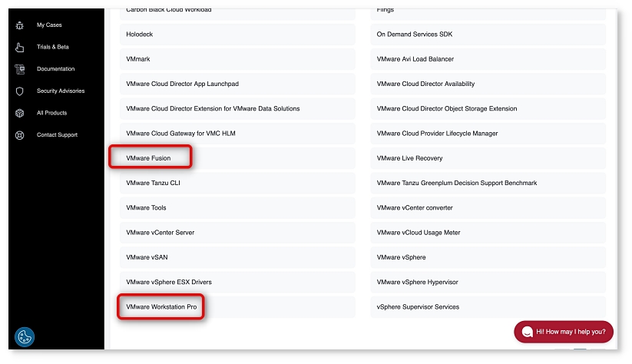Screen dimensions: 632x364
Task: Open the Security Advisories menu item
Action: pyautogui.click(x=61, y=91)
